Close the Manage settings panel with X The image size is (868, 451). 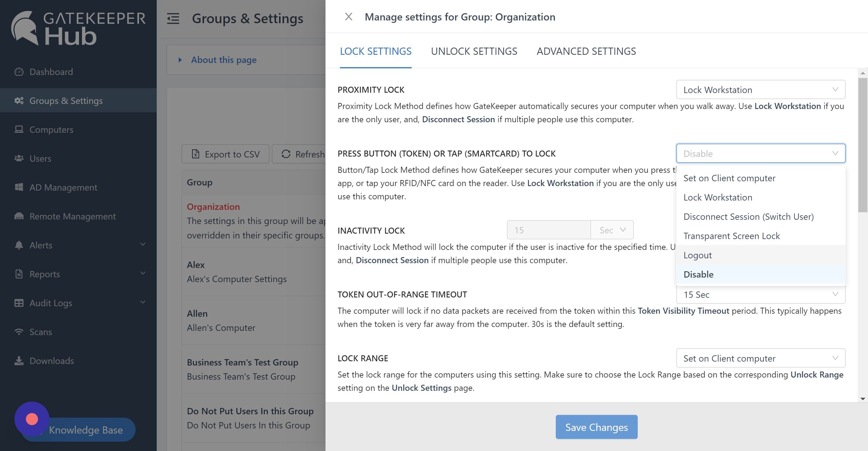coord(349,17)
